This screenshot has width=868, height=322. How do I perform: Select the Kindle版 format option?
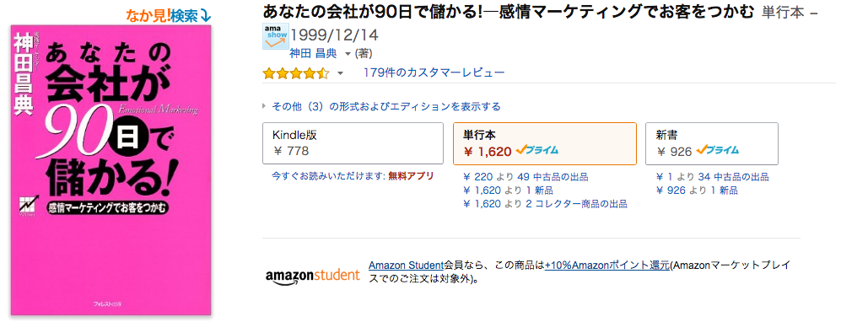pos(353,143)
